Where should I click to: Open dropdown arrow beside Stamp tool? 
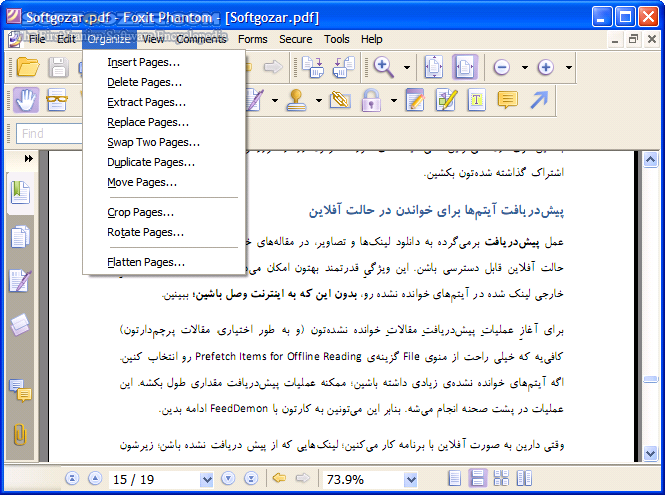tap(319, 101)
